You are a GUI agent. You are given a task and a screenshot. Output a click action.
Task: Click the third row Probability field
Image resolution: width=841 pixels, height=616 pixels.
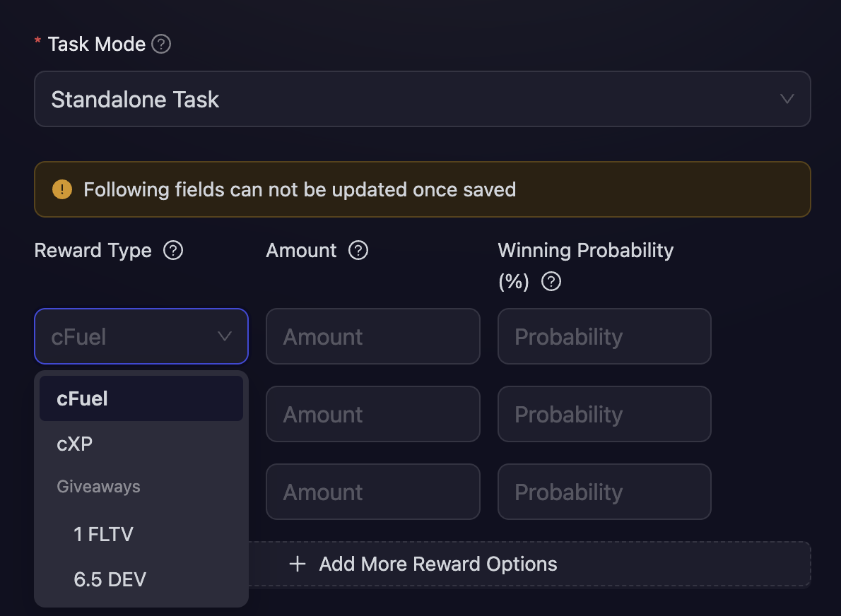pyautogui.click(x=604, y=492)
